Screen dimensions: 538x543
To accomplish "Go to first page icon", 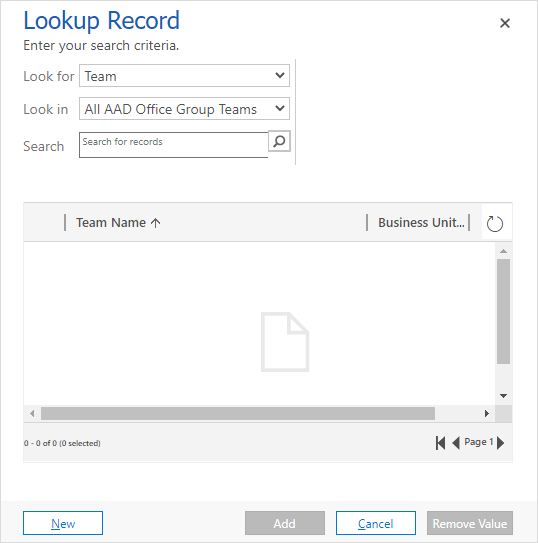I will pyautogui.click(x=440, y=443).
